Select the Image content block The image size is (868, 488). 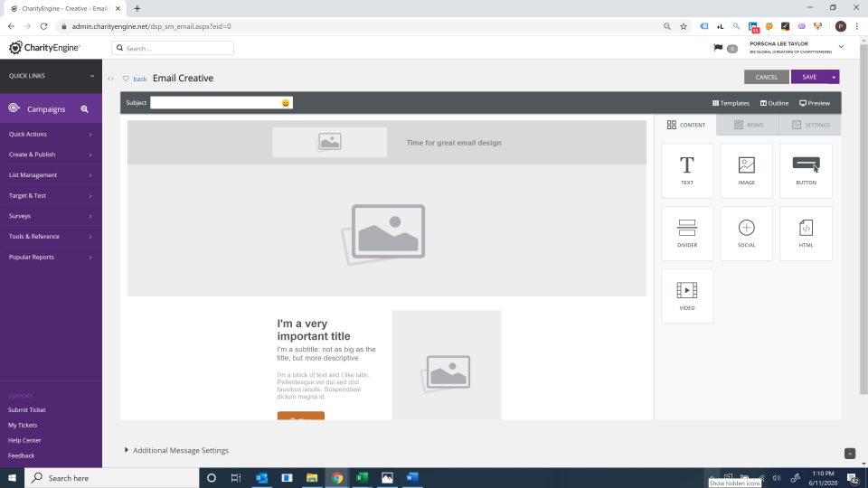pos(746,171)
